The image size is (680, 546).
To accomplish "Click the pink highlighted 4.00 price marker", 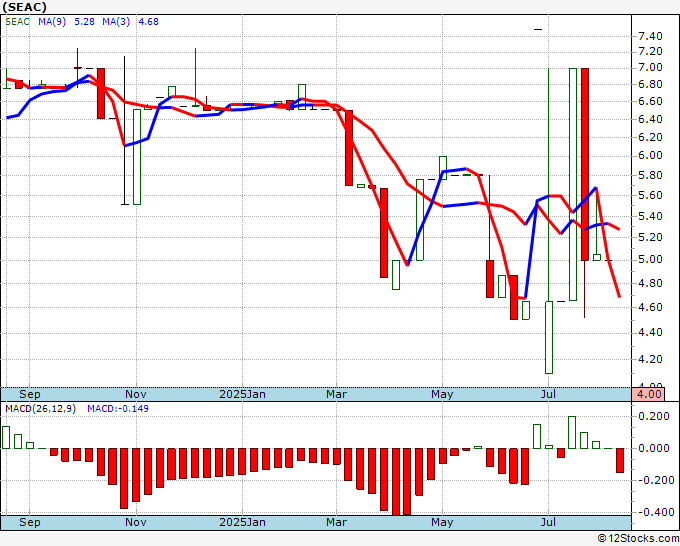I will [x=648, y=395].
